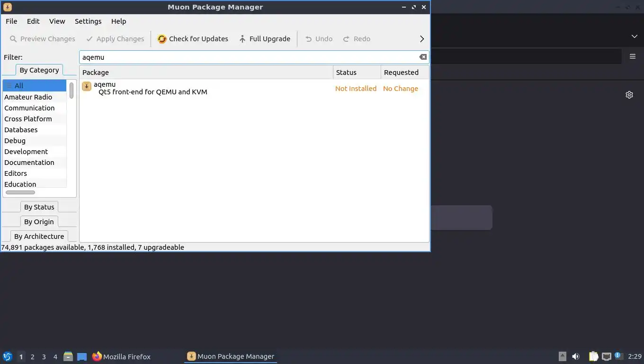Switch to the By Origin tab
Image resolution: width=644 pixels, height=364 pixels.
pyautogui.click(x=39, y=222)
